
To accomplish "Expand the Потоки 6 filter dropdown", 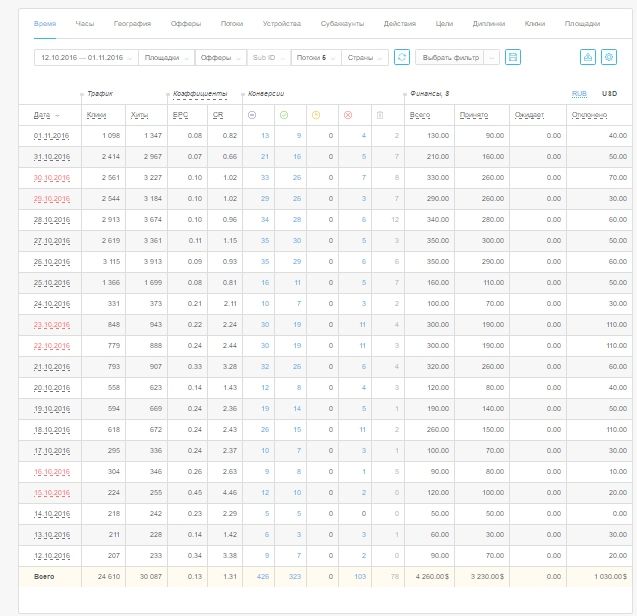I will click(316, 58).
